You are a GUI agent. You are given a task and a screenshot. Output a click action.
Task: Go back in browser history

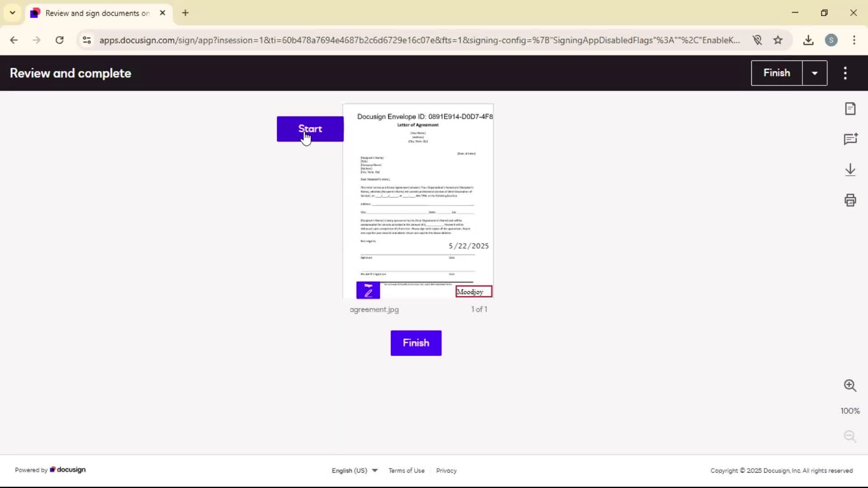[14, 40]
